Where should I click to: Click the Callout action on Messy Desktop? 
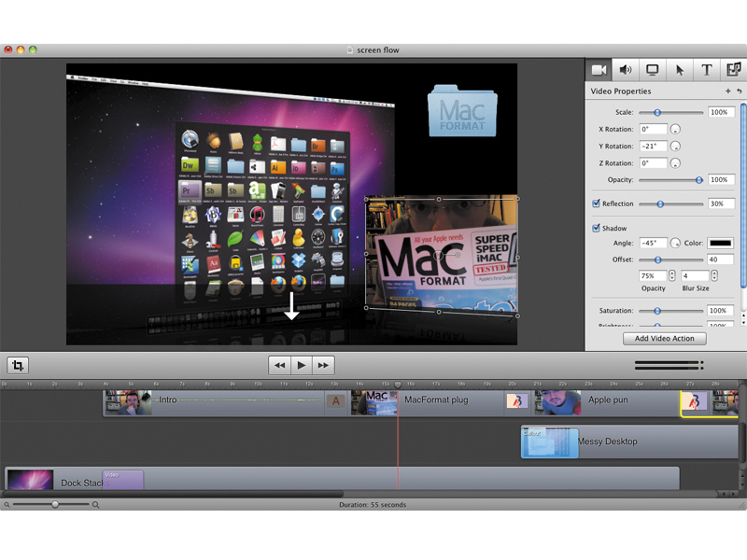click(549, 442)
